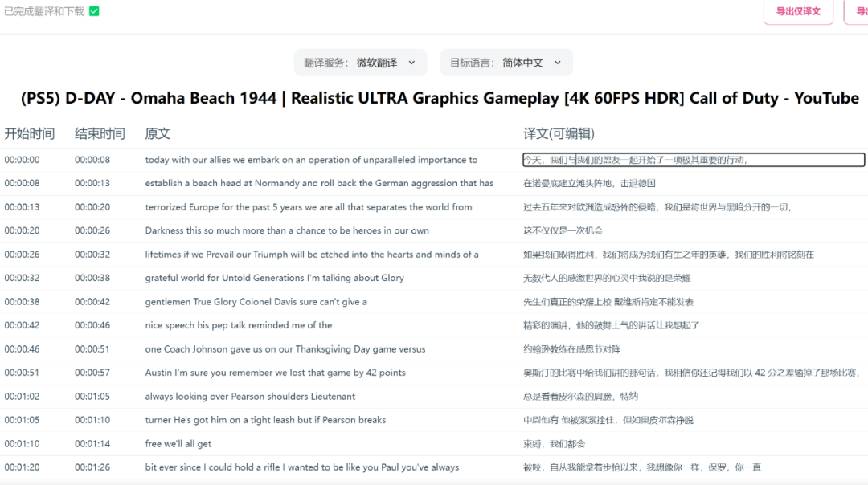Open the target language dropdown

coord(506,63)
